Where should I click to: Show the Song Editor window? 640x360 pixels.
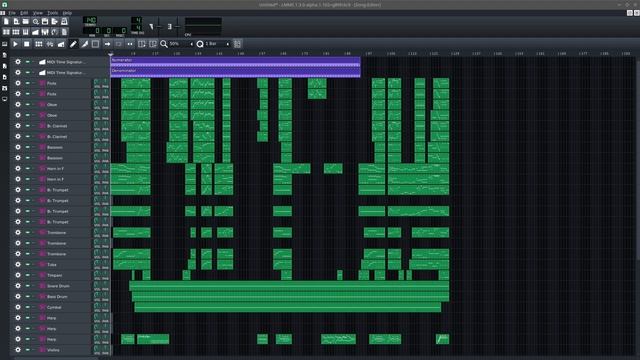[6, 31]
